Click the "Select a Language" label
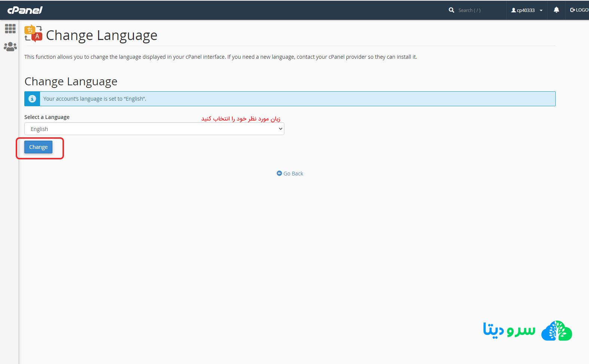 [47, 117]
